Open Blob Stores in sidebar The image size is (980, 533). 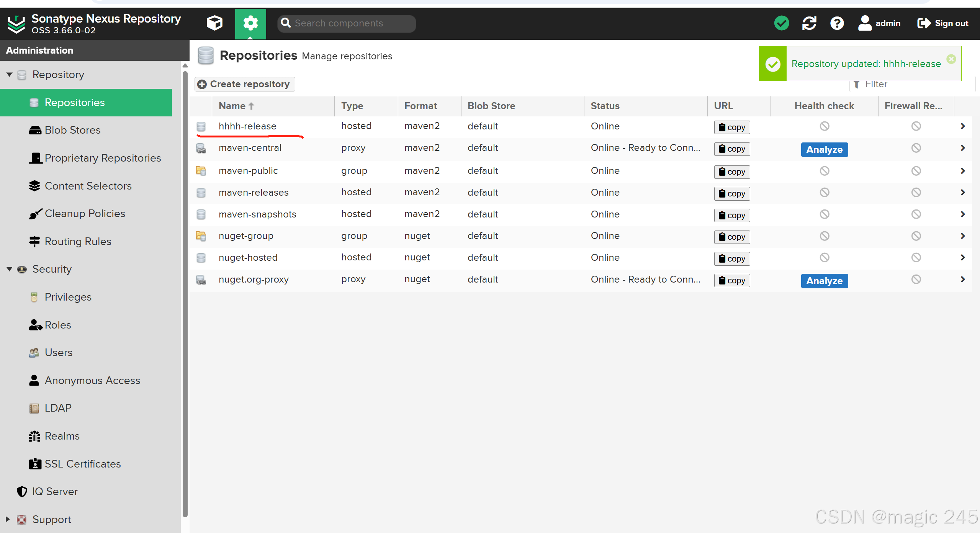coord(72,130)
